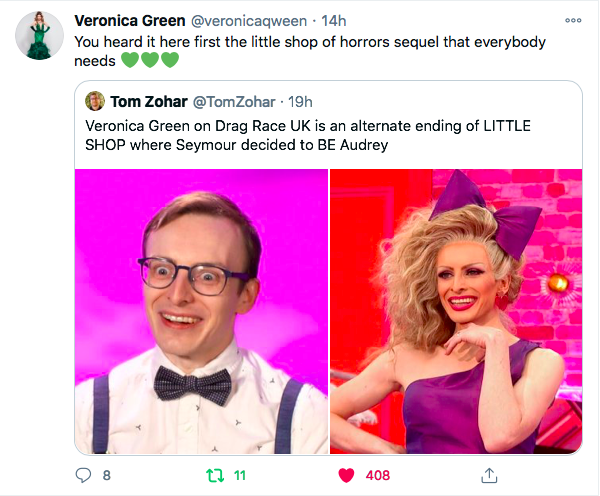Open the 14h tweet timestamp

(x=334, y=21)
